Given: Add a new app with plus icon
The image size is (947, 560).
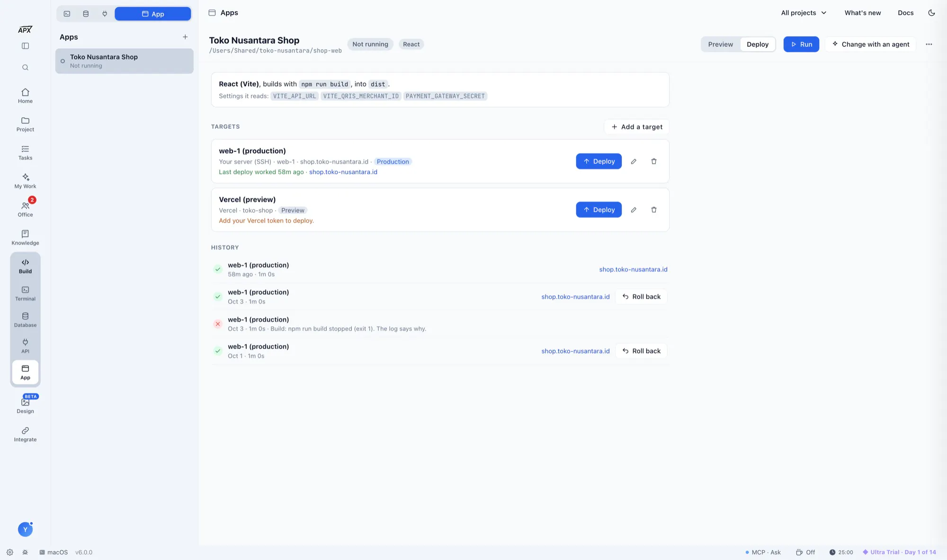Looking at the screenshot, I should click(x=185, y=37).
